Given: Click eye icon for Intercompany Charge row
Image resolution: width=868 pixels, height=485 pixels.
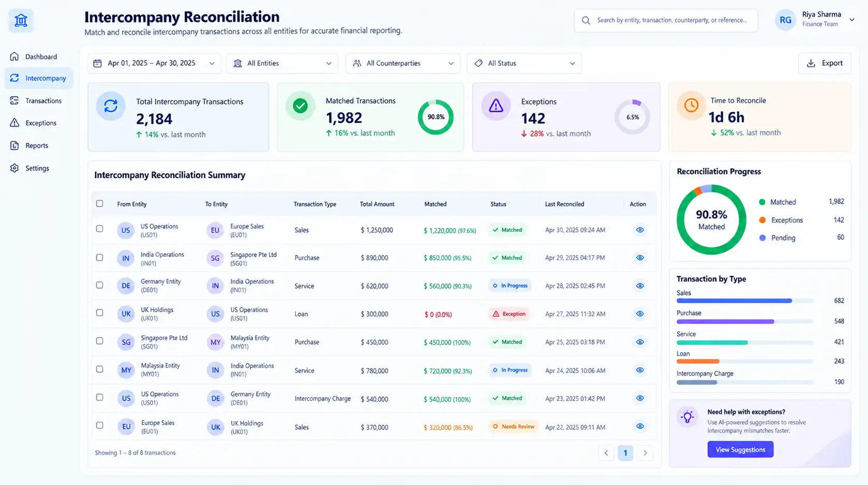Looking at the screenshot, I should coord(640,398).
